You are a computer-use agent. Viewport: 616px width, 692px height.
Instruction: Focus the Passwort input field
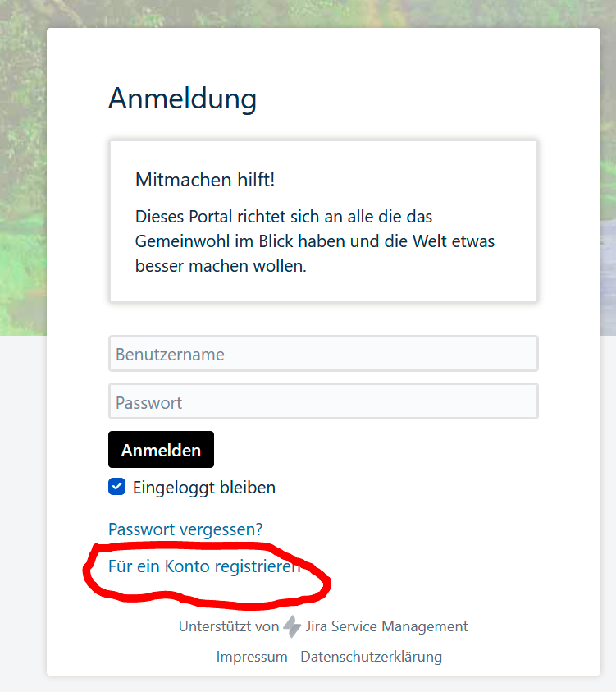point(323,401)
